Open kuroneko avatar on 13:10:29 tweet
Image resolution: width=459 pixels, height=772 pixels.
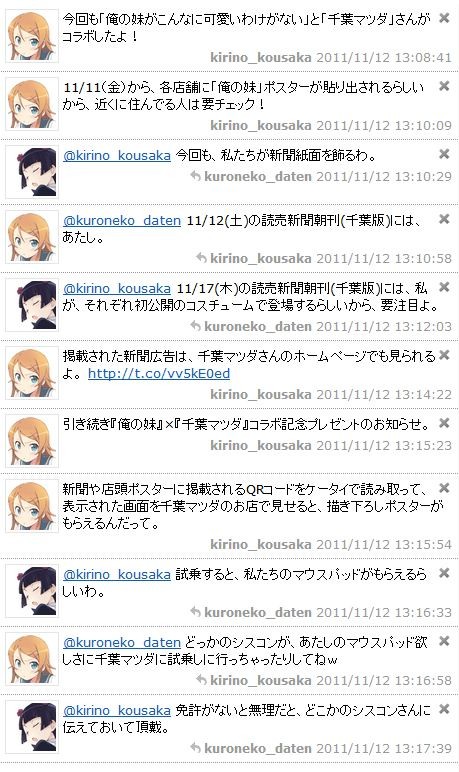click(x=32, y=172)
